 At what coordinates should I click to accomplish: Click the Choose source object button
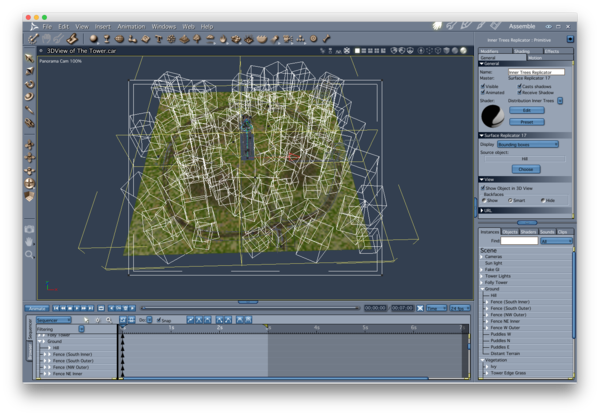point(526,169)
